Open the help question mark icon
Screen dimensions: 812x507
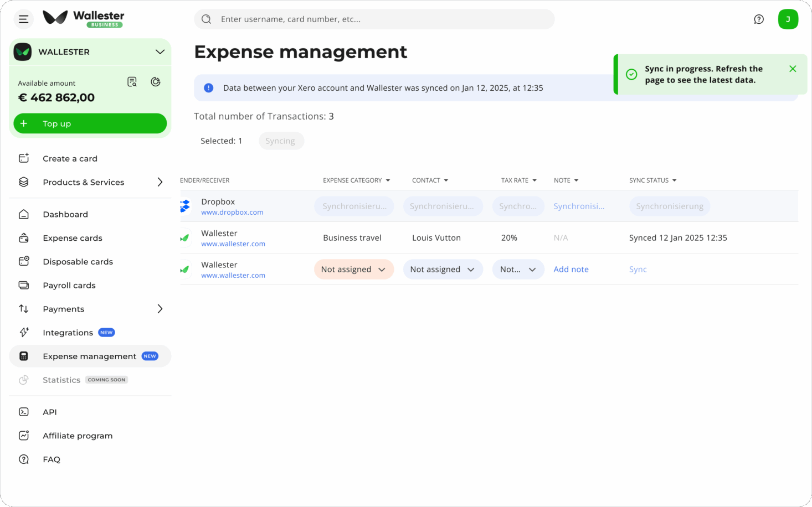759,19
